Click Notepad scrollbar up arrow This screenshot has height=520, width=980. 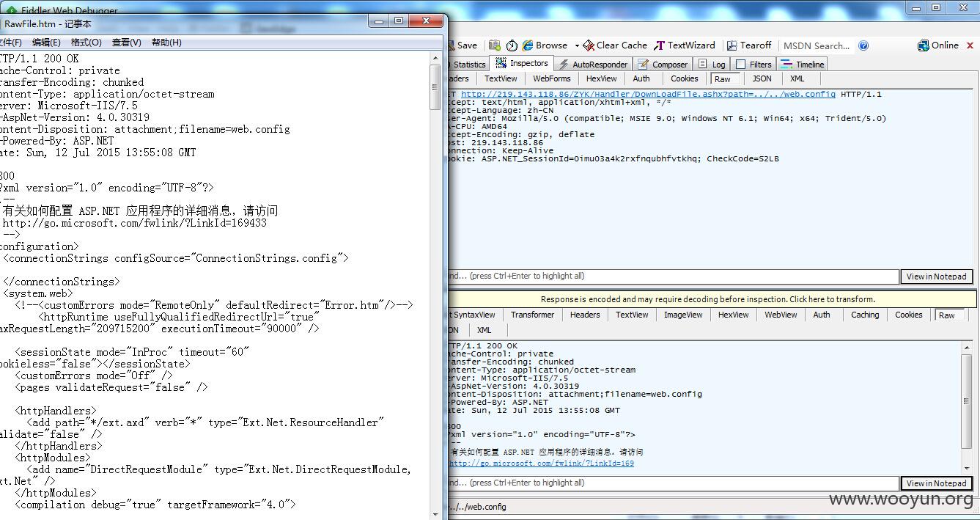point(435,57)
